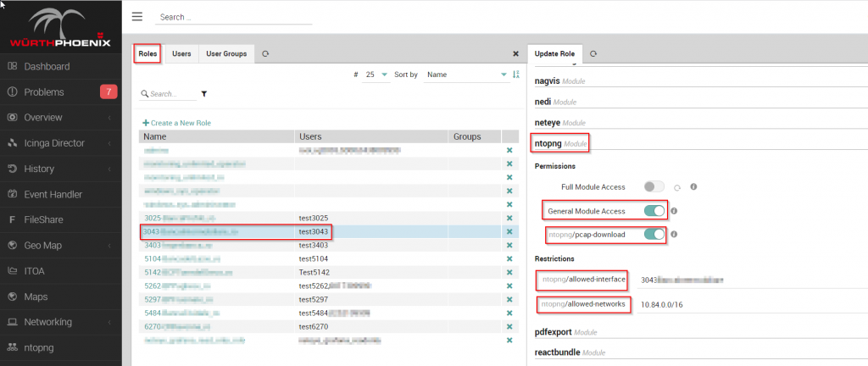This screenshot has width=868, height=366.
Task: Turn off the ntopng/pcap-download toggle
Action: pos(654,235)
